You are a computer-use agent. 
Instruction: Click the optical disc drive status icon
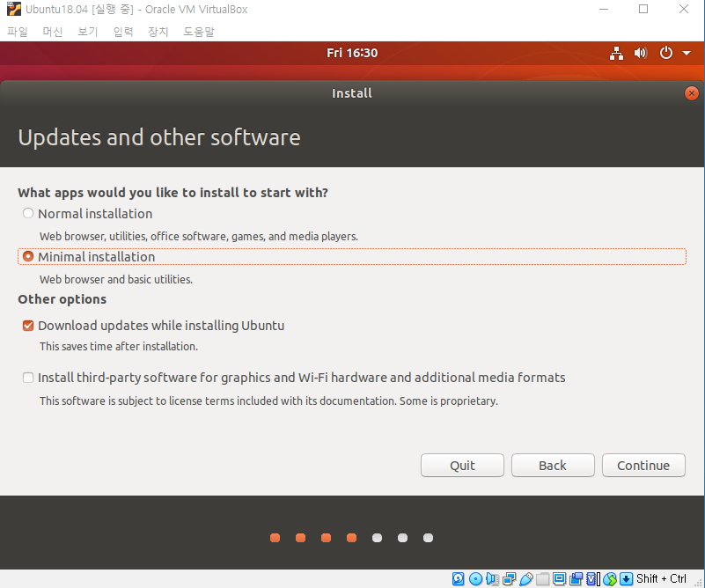pyautogui.click(x=475, y=579)
